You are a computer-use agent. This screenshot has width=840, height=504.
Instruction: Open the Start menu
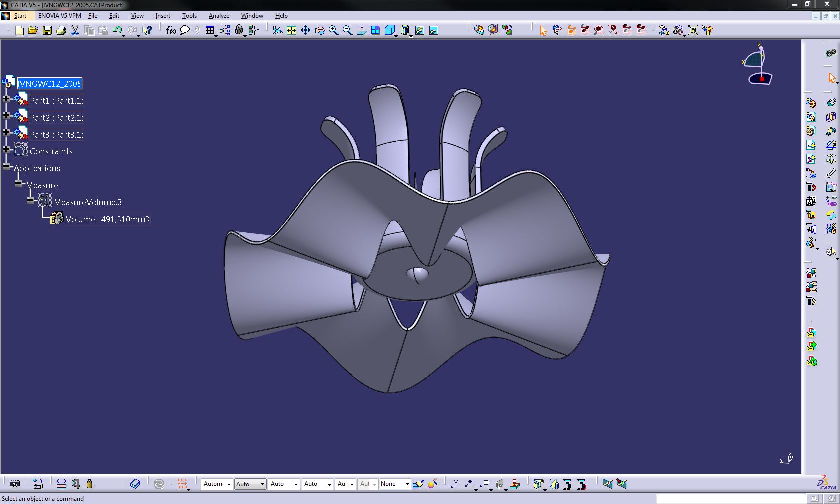coord(20,16)
